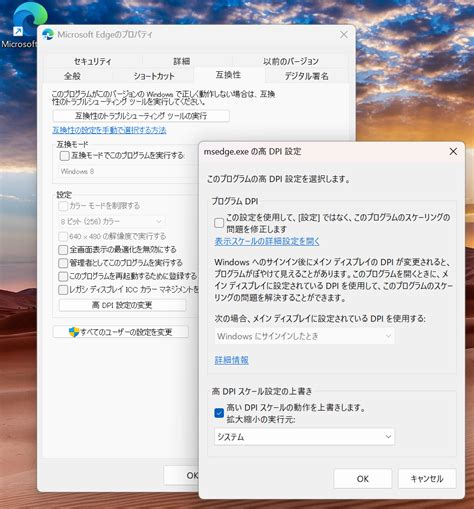The image size is (474, 509).
Task: Enable 互換モードでこのプログラムを実行する checkbox
Action: click(64, 156)
